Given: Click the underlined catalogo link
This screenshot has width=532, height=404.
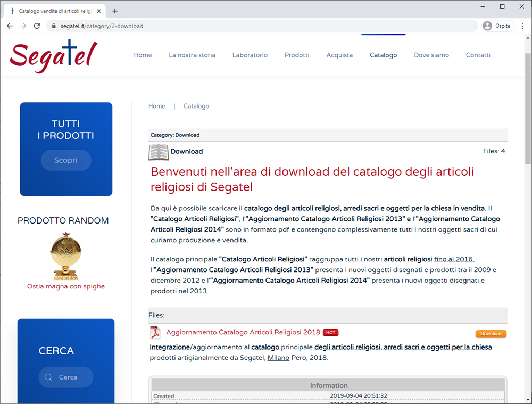Looking at the screenshot, I should [265, 347].
